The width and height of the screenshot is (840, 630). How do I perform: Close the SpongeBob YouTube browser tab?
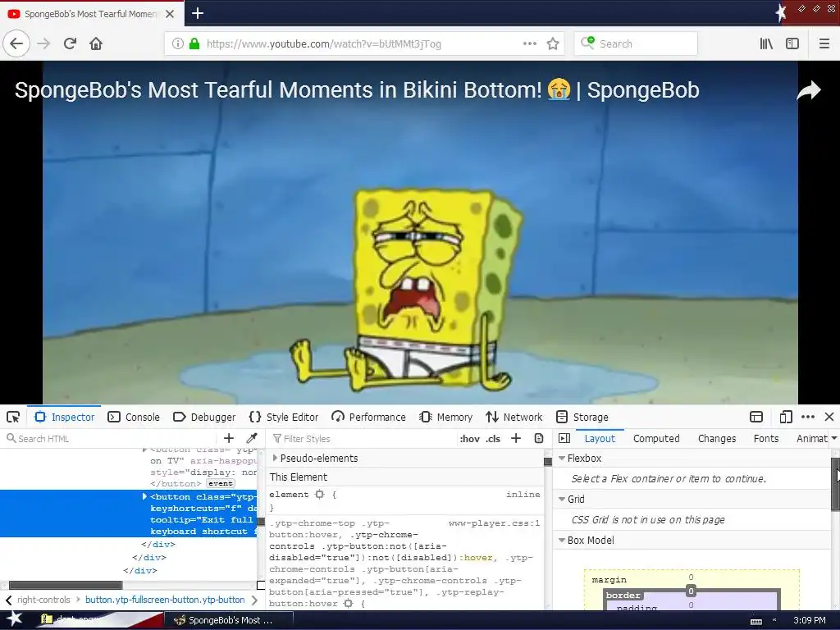[170, 14]
